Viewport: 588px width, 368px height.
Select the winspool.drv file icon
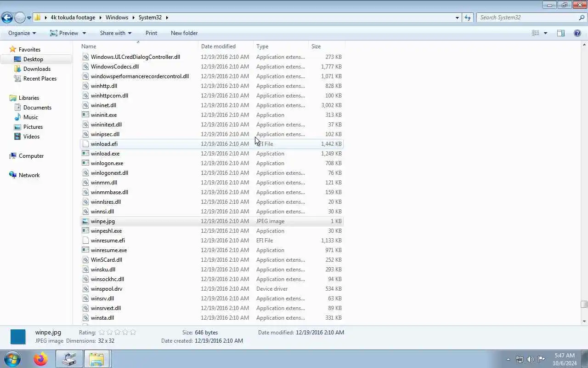coord(85,289)
